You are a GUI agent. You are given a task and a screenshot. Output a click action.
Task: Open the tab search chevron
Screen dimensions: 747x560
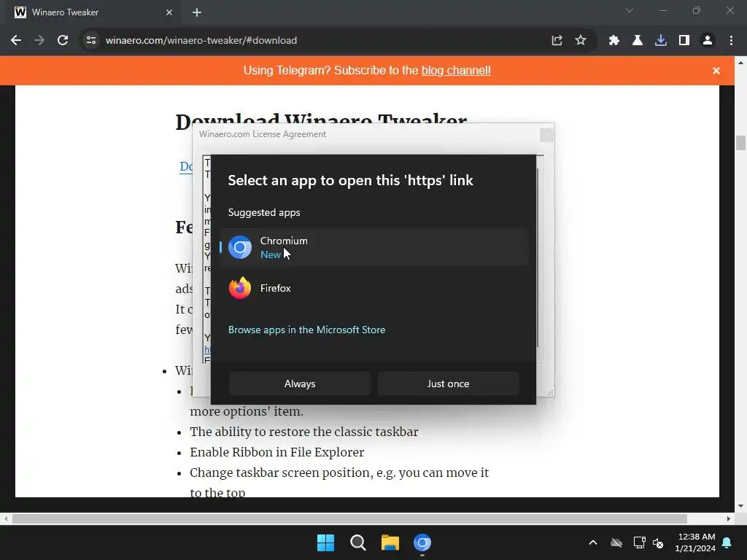pos(630,10)
